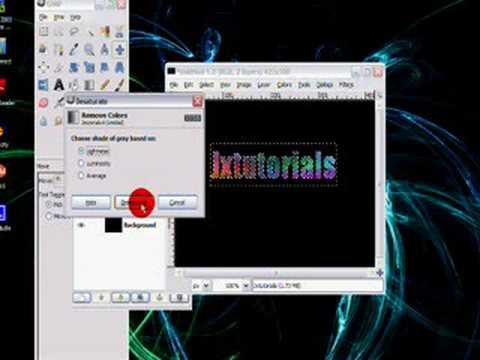Duplicate the layer in Layers panel
480x360 pixels.
pos(140,298)
